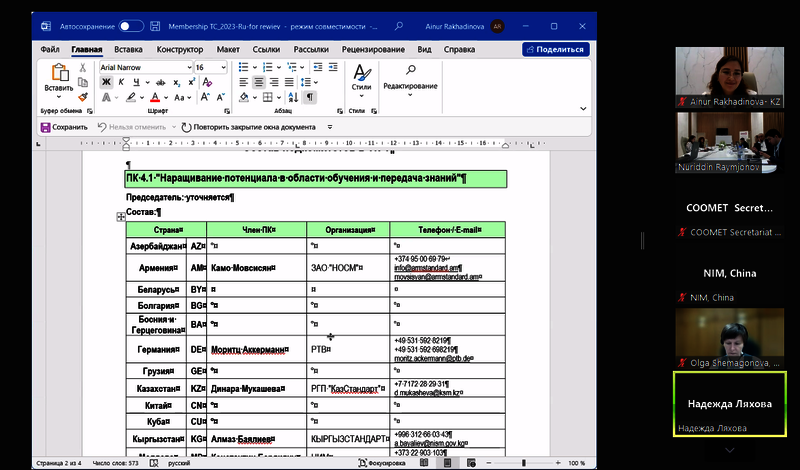The image size is (800, 470).
Task: Open the borders dropdown arrow
Action: tap(279, 97)
